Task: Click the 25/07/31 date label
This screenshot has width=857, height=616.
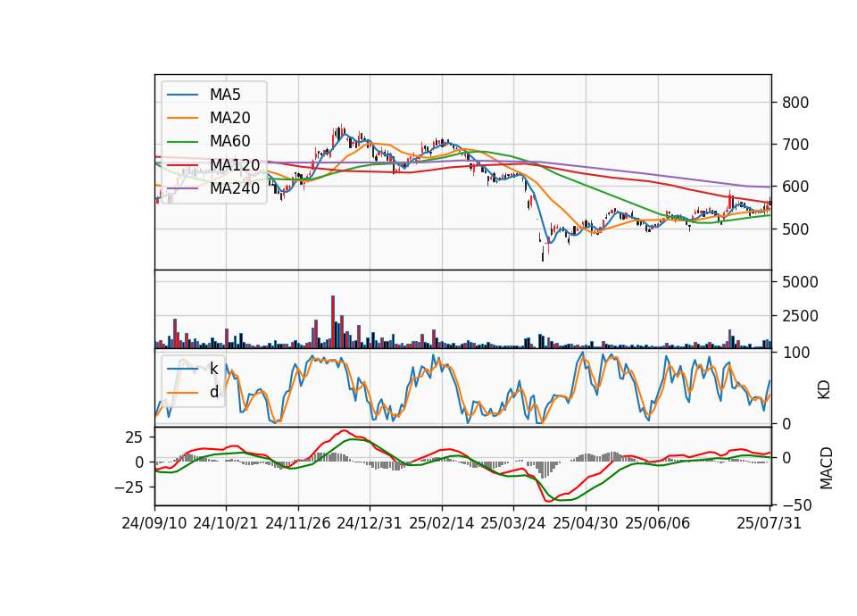Action: pyautogui.click(x=769, y=523)
